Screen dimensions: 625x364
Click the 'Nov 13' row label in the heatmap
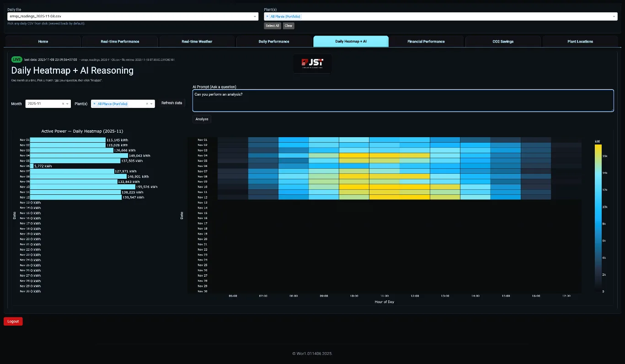point(202,203)
